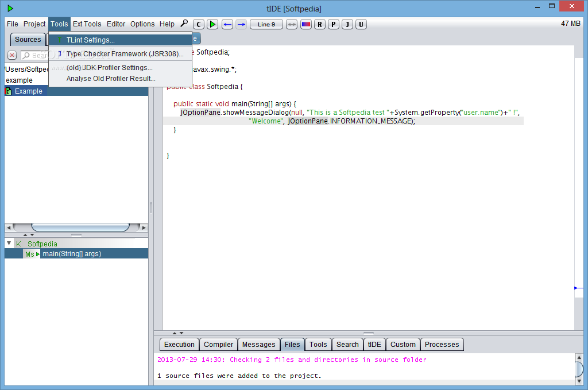588x390 pixels.
Task: Click the P toolbar button
Action: 334,24
